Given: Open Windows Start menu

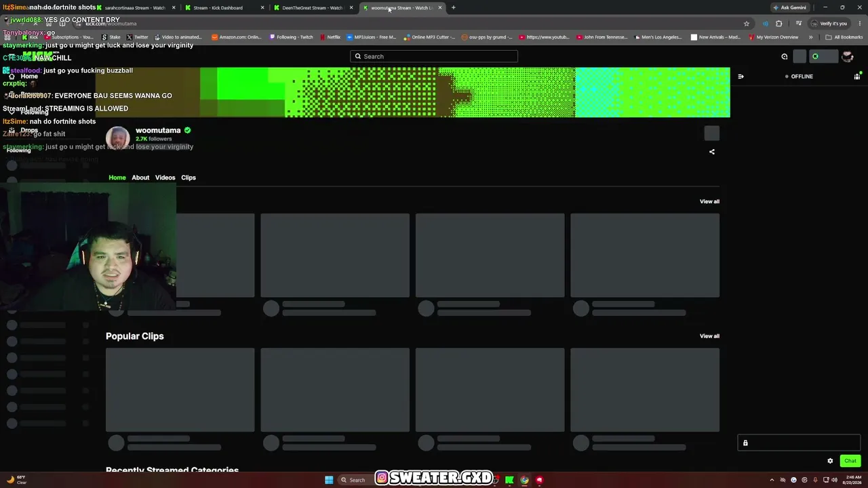Looking at the screenshot, I should tap(329, 480).
